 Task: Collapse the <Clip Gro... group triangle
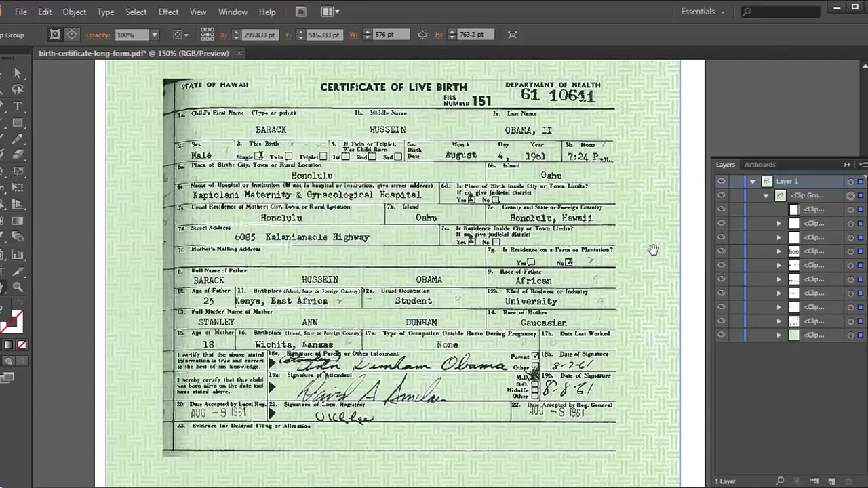(766, 195)
